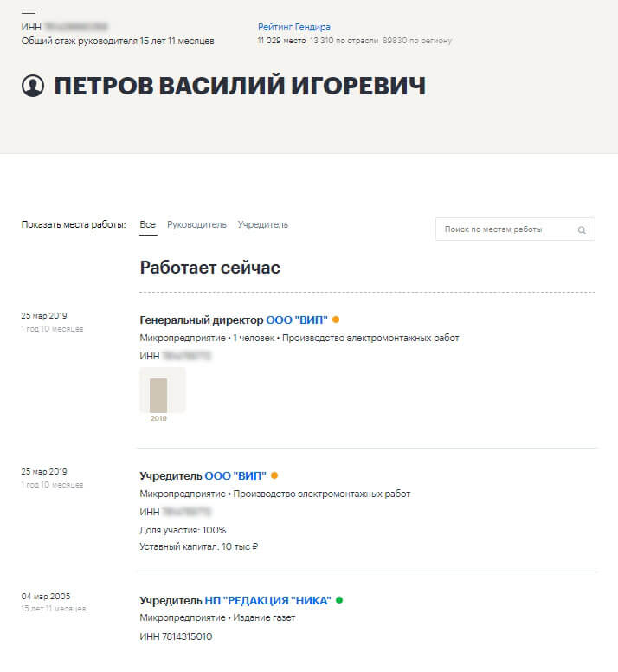Switch to the "Учредитель" filter tab

pos(263,225)
